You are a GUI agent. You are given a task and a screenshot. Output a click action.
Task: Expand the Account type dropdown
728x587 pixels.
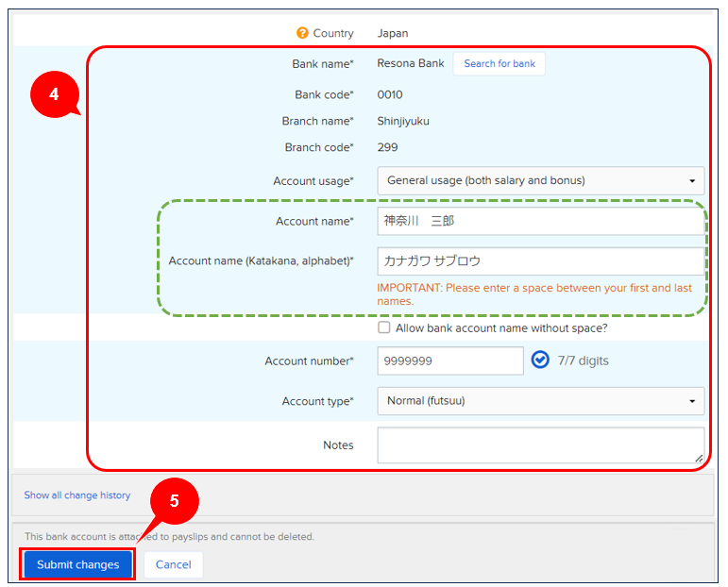[x=540, y=401]
